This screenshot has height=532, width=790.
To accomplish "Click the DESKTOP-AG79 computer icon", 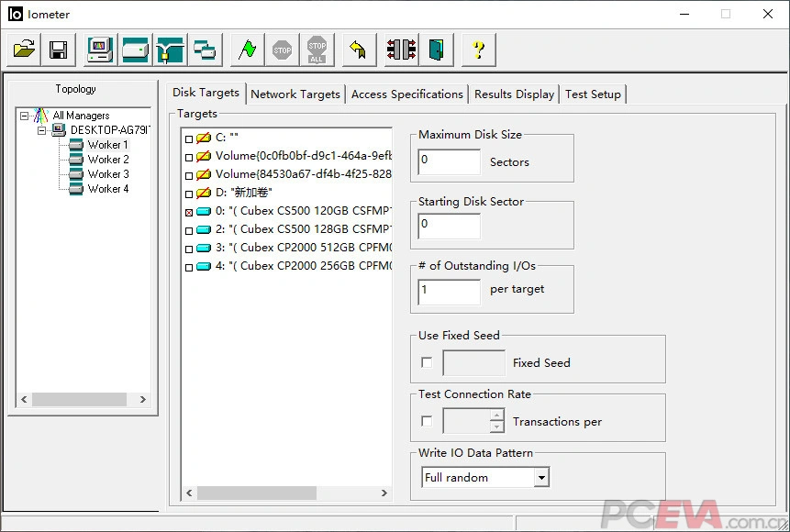I will (x=59, y=130).
